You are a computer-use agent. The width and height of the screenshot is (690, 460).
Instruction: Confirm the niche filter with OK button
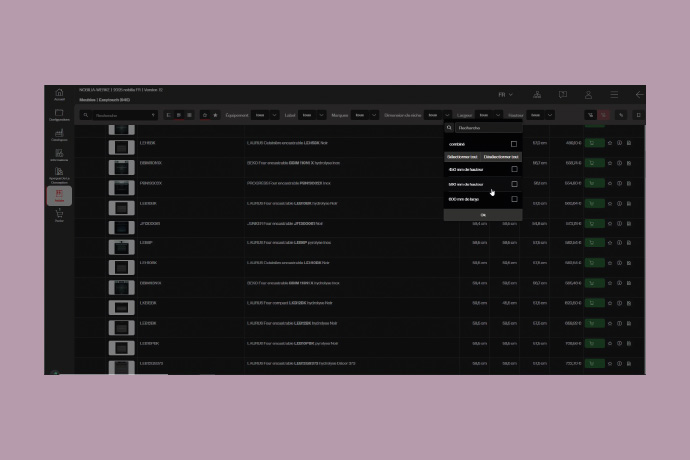483,215
